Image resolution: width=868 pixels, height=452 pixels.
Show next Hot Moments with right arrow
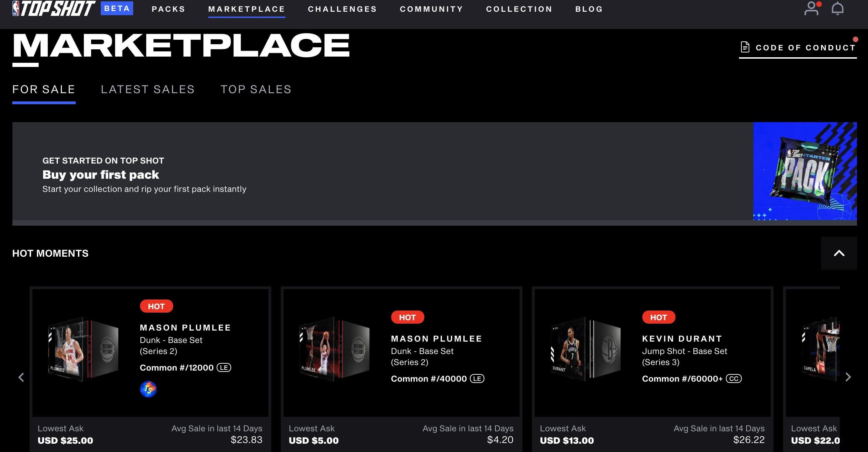(848, 377)
